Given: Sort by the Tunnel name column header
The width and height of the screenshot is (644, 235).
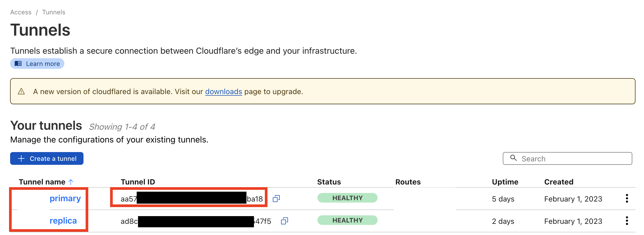Looking at the screenshot, I should (x=42, y=182).
